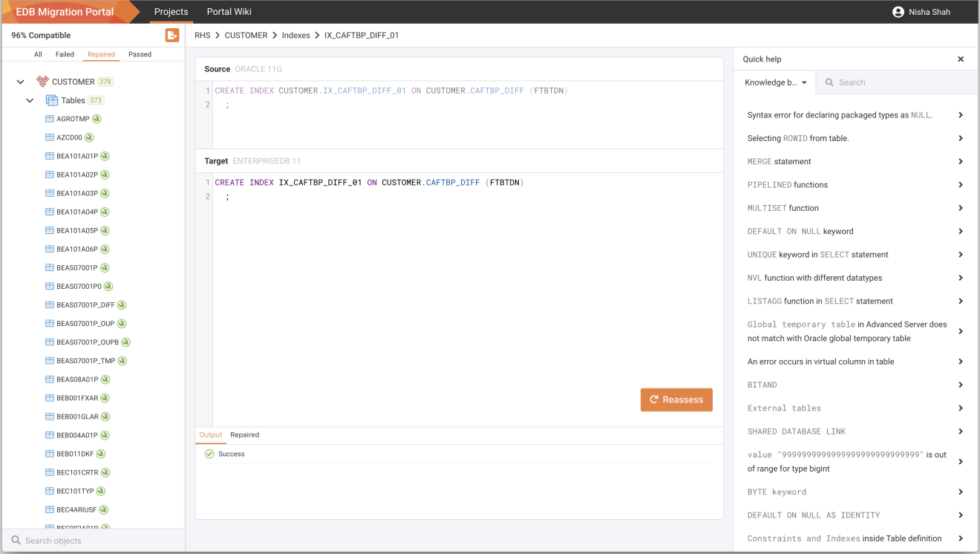Viewport: 980px width, 554px height.
Task: Click the orange export report icon
Action: [x=171, y=35]
